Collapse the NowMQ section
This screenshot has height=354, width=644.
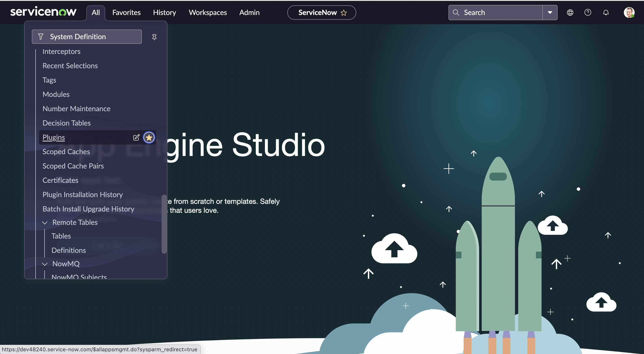[45, 264]
